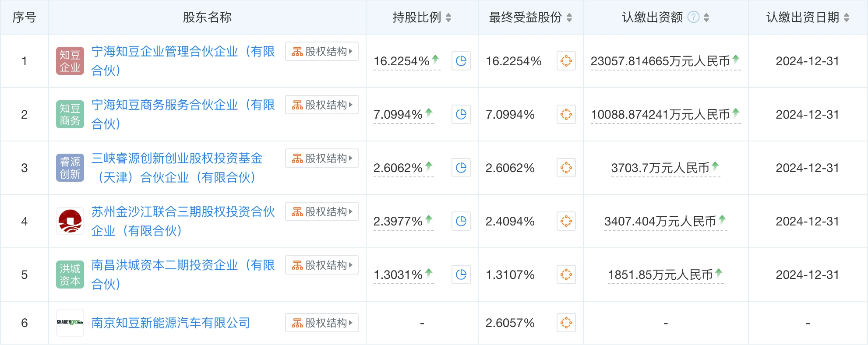Click the 知豆商务 green logo badge

coord(70,114)
